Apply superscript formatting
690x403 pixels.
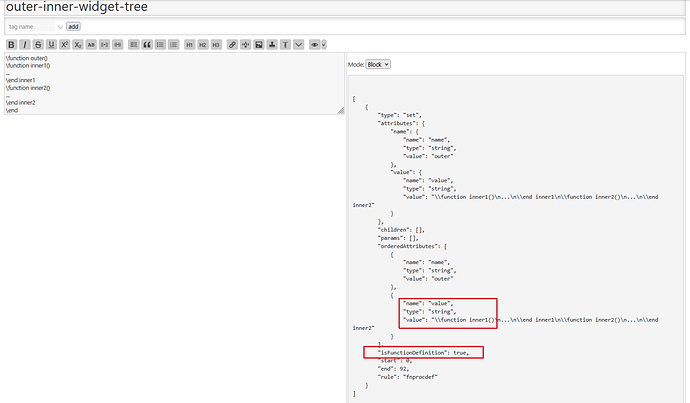coord(64,45)
